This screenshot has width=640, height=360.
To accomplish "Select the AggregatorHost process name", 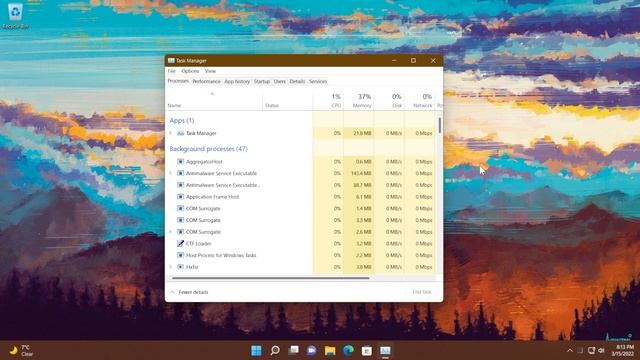I will [204, 162].
